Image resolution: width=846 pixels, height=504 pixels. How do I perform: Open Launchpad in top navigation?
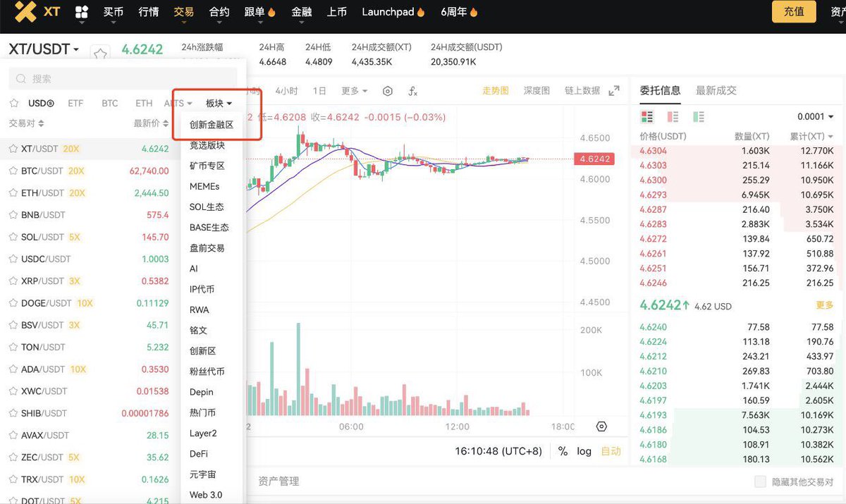point(393,12)
